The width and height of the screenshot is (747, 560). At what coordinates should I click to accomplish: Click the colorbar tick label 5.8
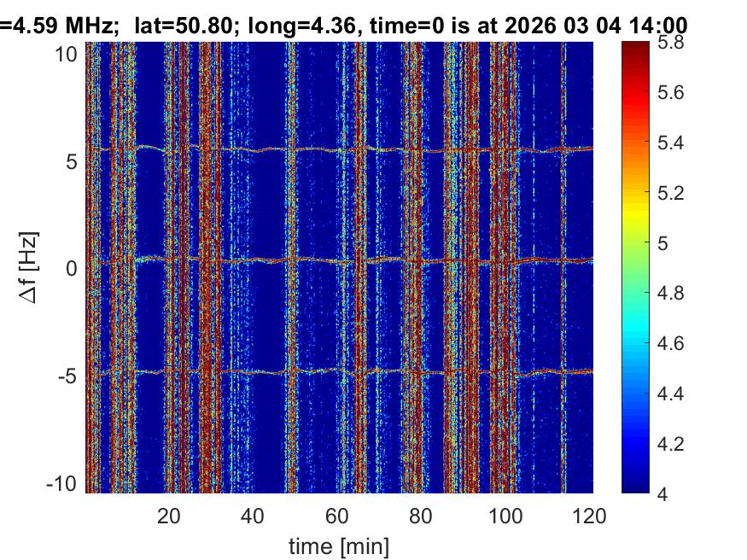[x=679, y=42]
